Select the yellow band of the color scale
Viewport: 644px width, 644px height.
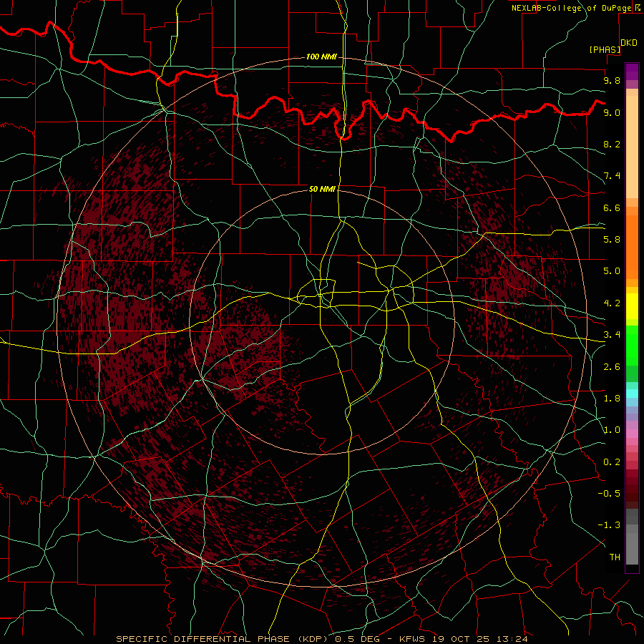(x=632, y=306)
